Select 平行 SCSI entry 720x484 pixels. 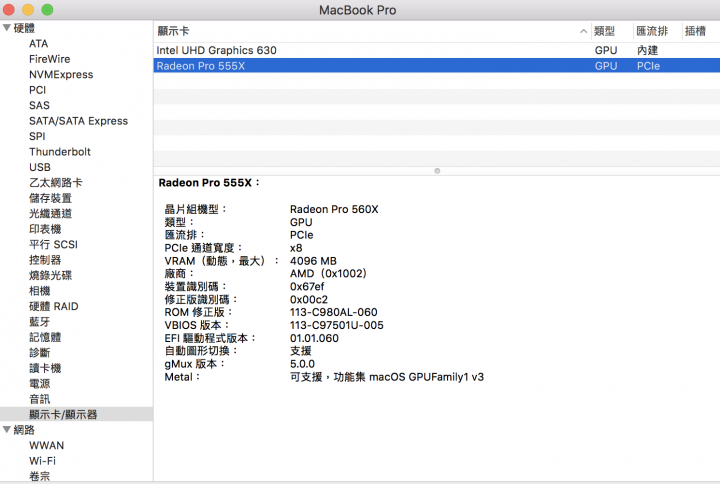click(x=53, y=244)
